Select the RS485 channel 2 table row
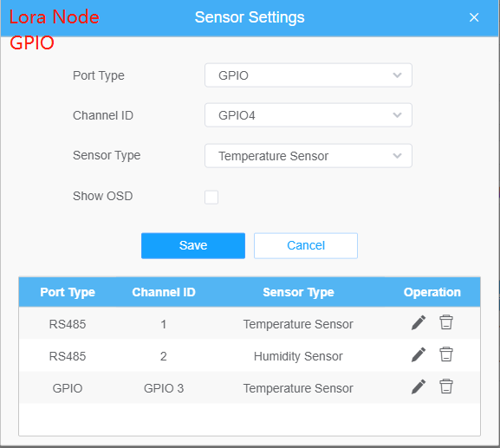Screen dimensions: 500x448 click(x=250, y=355)
